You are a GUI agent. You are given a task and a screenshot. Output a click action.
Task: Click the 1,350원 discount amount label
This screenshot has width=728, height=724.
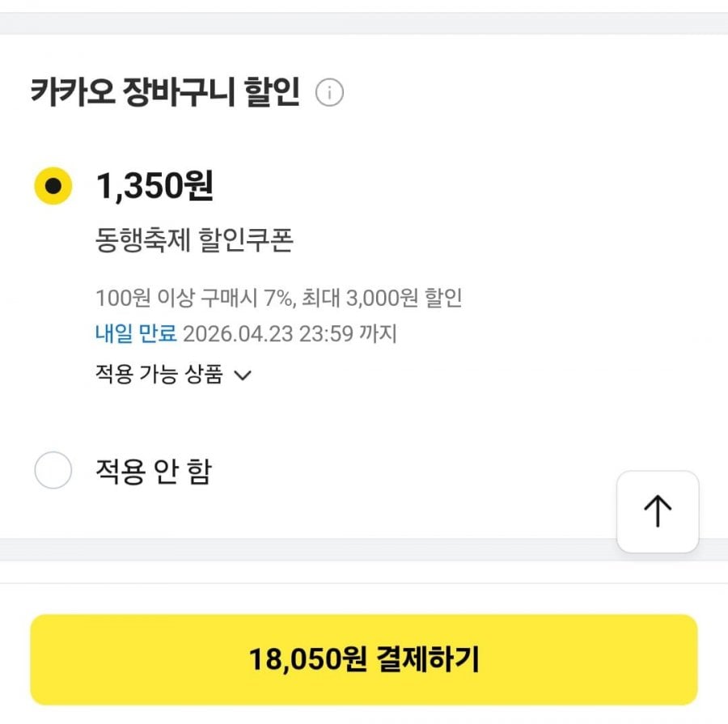pyautogui.click(x=154, y=186)
